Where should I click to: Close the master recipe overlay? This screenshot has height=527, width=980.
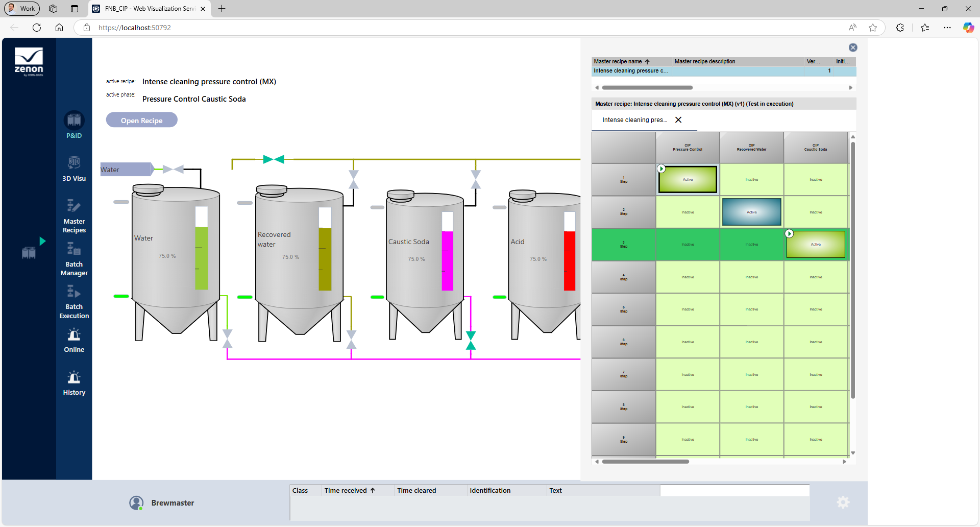pos(853,47)
